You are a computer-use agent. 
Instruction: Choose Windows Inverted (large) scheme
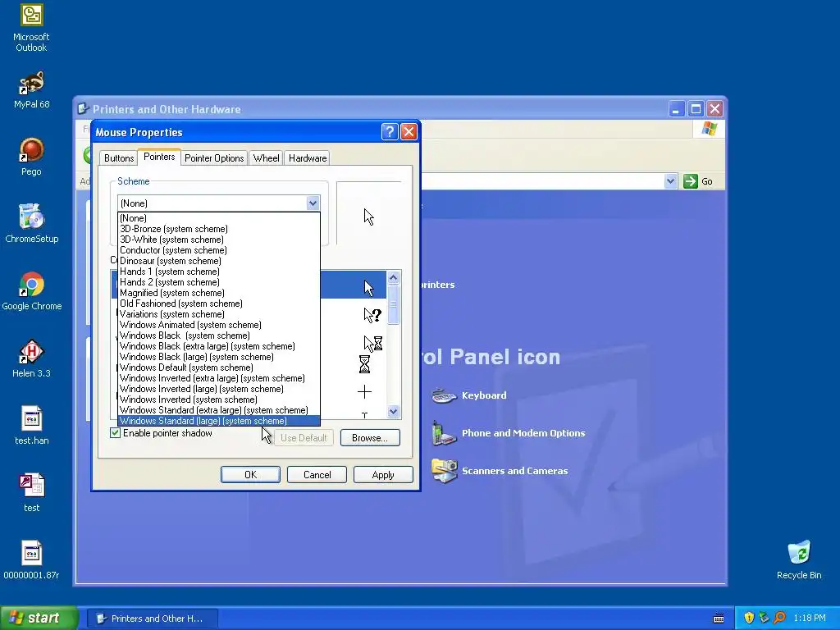[x=218, y=389]
